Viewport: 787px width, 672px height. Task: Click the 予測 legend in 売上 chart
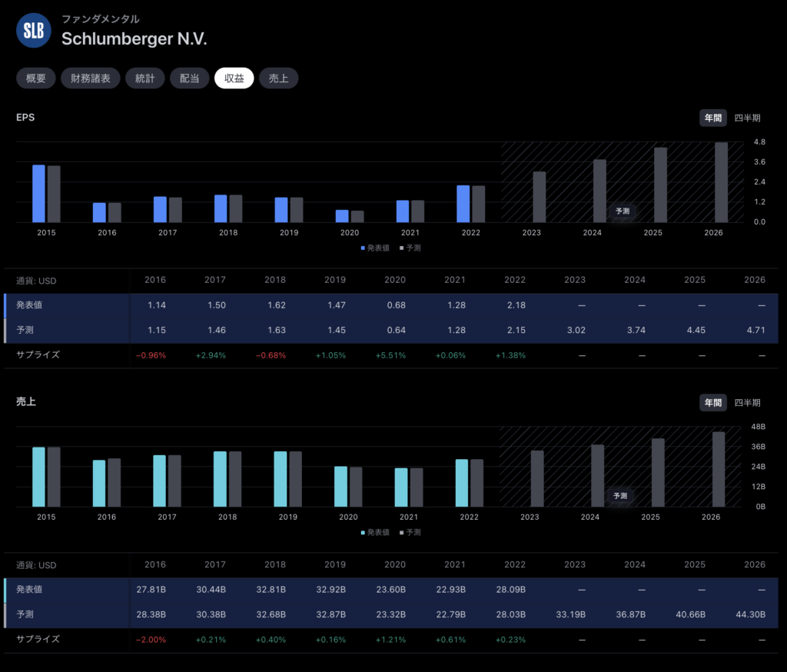(410, 532)
